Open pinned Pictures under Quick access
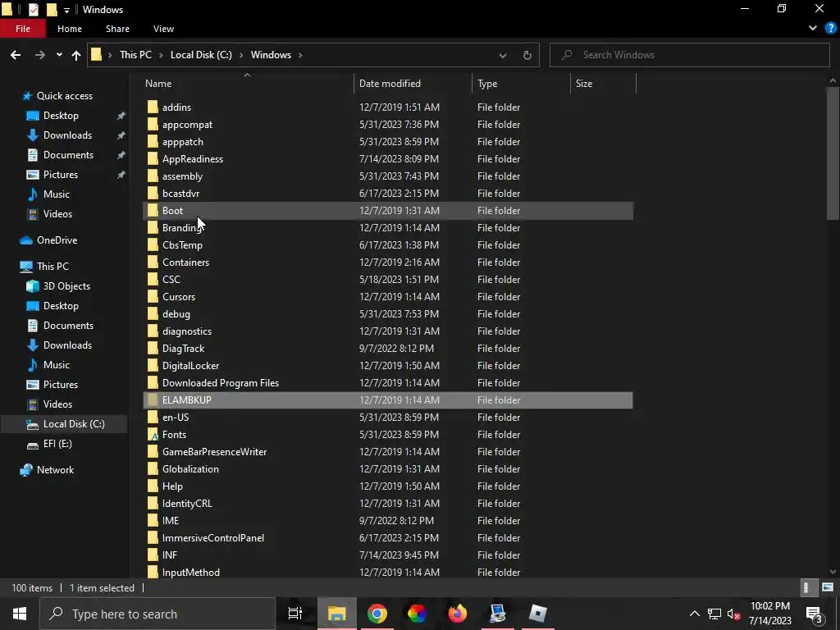This screenshot has width=840, height=630. [x=61, y=175]
